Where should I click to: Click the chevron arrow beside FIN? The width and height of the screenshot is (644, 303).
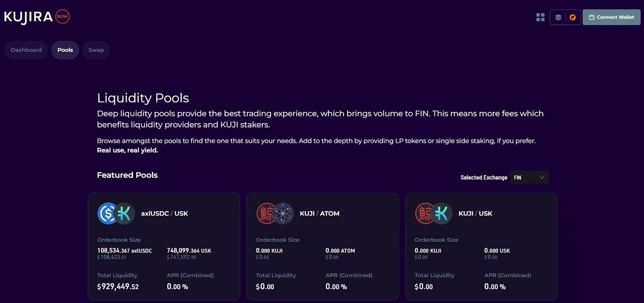click(x=542, y=177)
